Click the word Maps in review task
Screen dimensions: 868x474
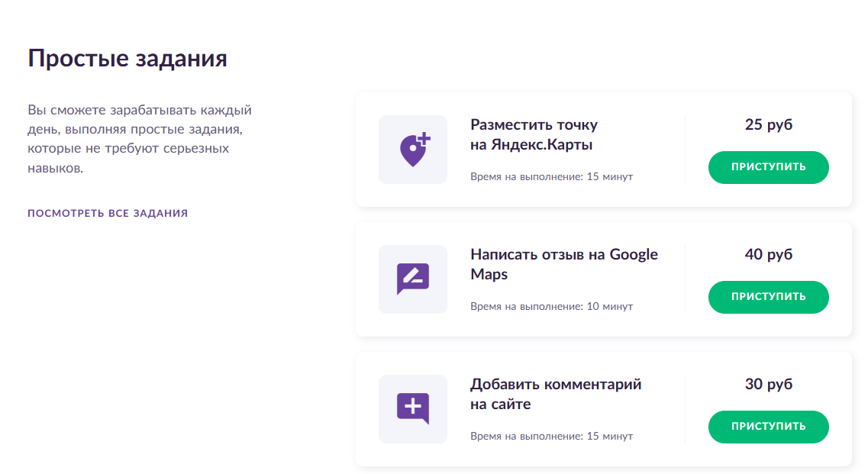tap(489, 274)
